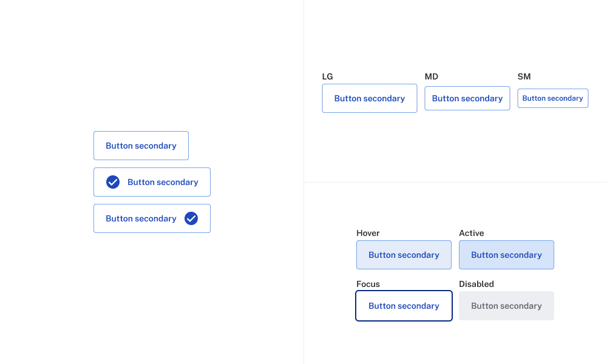Click the Disabled Button secondary example
607x364 pixels.
[x=506, y=305]
